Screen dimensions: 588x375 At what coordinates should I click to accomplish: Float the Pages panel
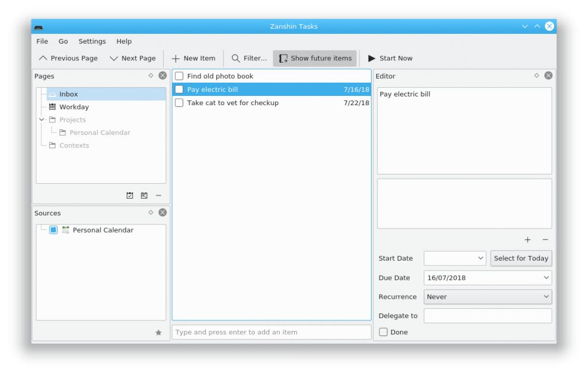coord(151,75)
